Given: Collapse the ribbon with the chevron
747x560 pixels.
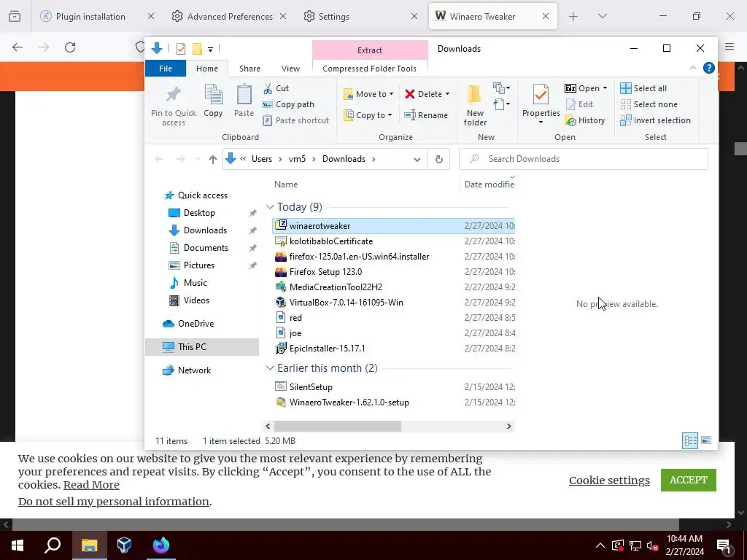Looking at the screenshot, I should [693, 68].
